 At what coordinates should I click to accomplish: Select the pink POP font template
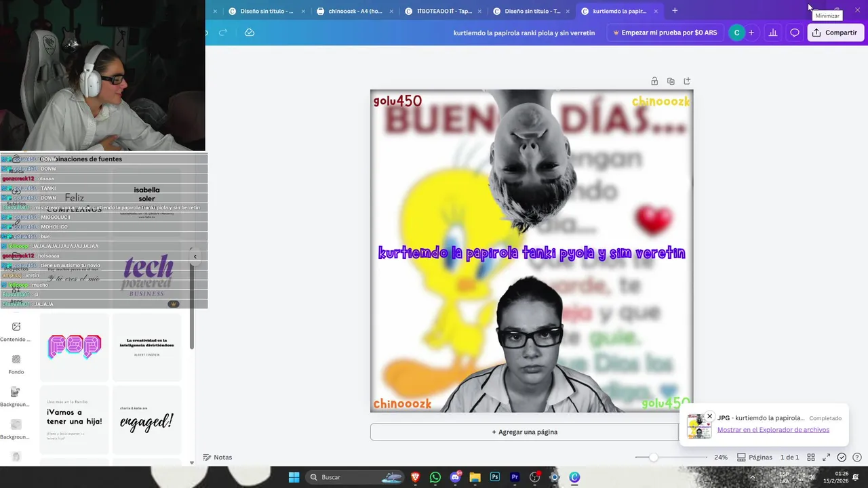pyautogui.click(x=75, y=346)
